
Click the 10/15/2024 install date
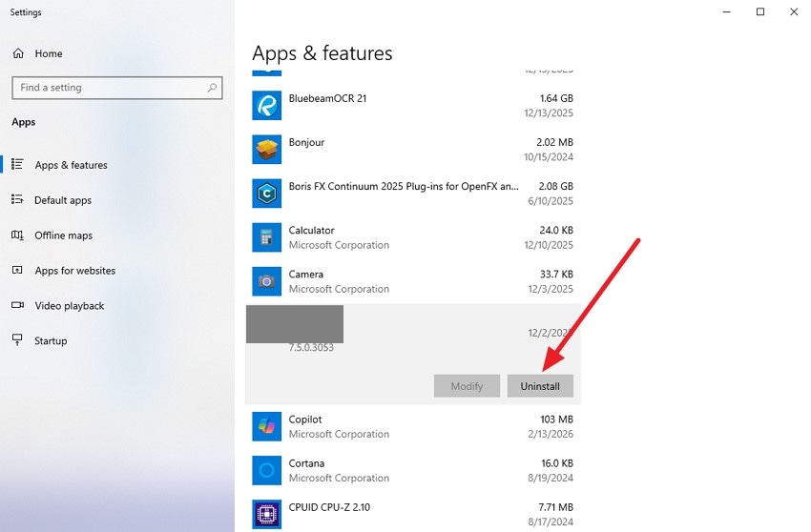tap(549, 156)
